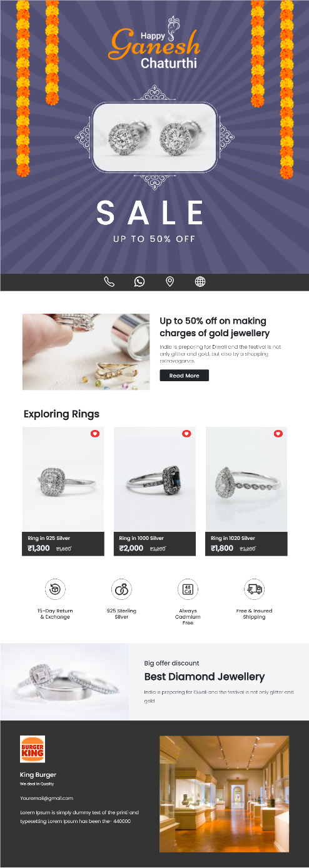Click the Best Diamond Jewellery heading

[205, 677]
